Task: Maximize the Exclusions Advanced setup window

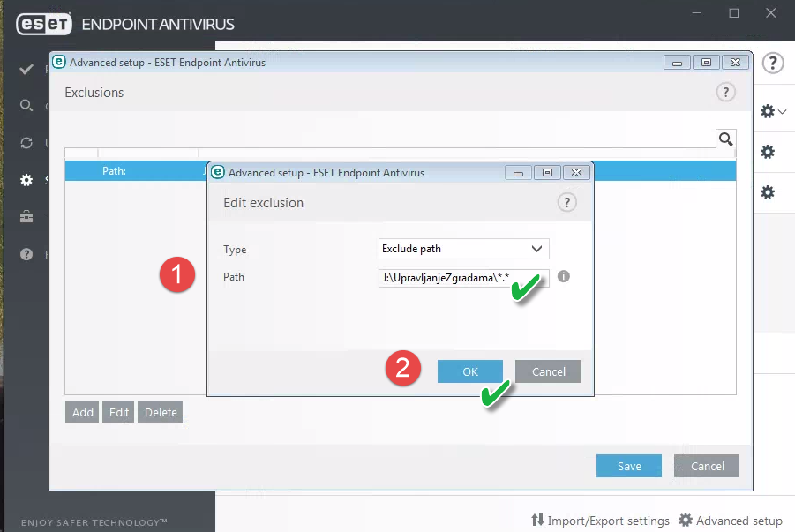Action: pyautogui.click(x=706, y=63)
